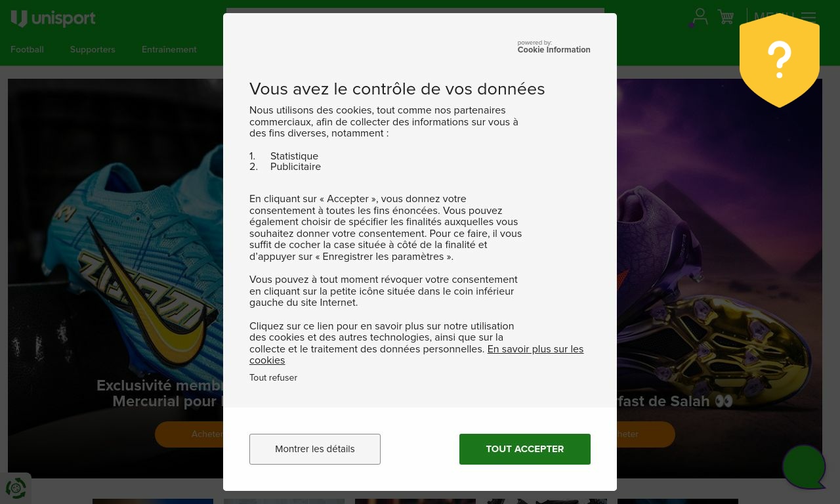Open the green chat bubble
Image resolution: width=840 pixels, height=504 pixels.
804,467
